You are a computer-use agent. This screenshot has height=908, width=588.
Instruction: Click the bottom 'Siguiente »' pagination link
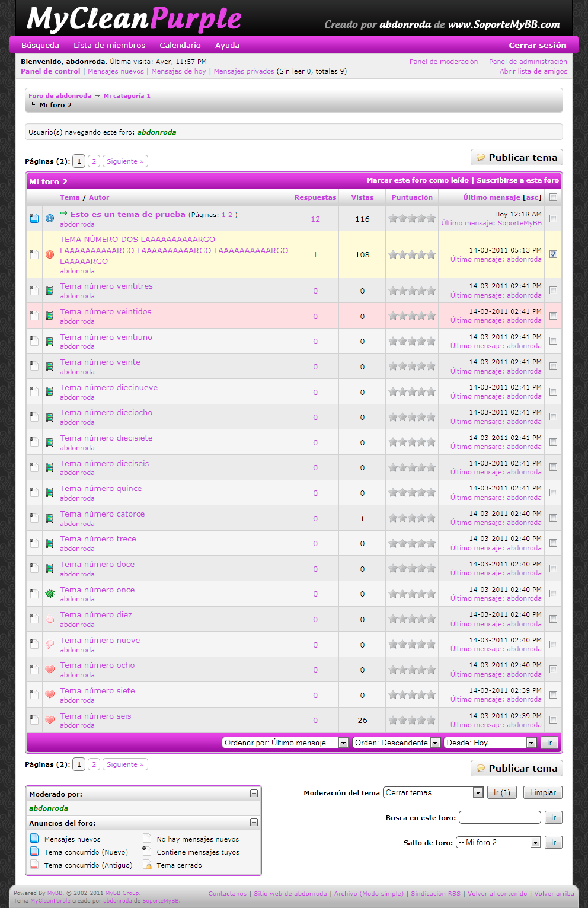click(125, 764)
